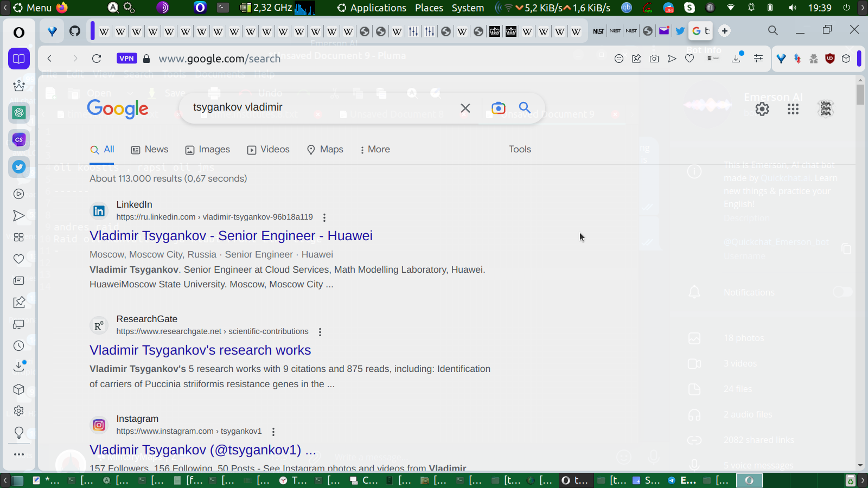Screen dimensions: 868x488
Task: Open options menu for ResearchGate result
Action: click(320, 332)
